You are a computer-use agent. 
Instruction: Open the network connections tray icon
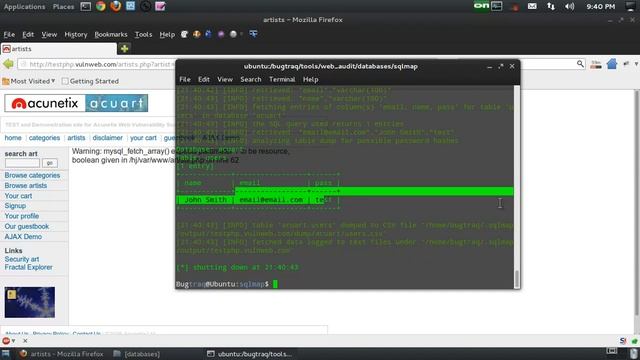pyautogui.click(x=551, y=6)
